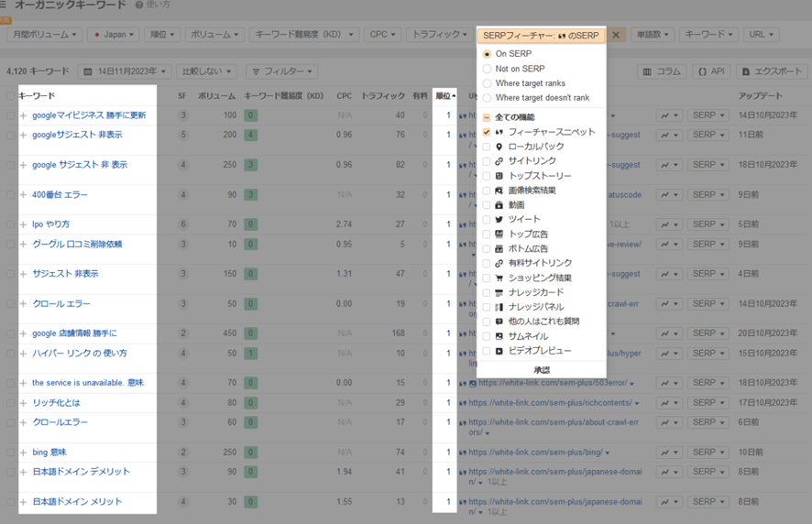This screenshot has width=812, height=524.
Task: Expand the plus icon for googleマイビジネス 勝手に更新
Action: tap(23, 115)
